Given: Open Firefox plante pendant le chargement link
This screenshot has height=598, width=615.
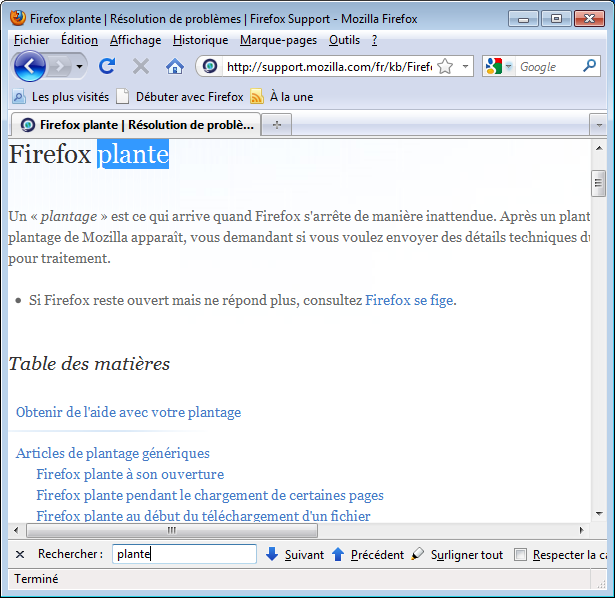Looking at the screenshot, I should pos(210,495).
